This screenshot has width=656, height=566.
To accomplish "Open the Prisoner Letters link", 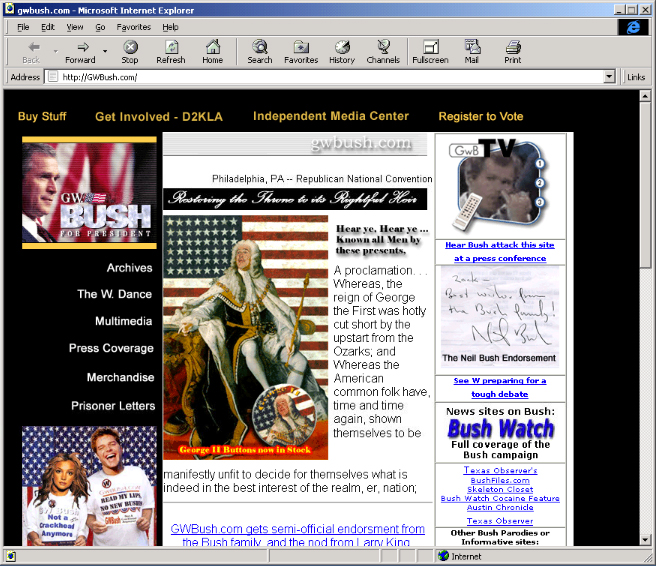I will point(113,406).
